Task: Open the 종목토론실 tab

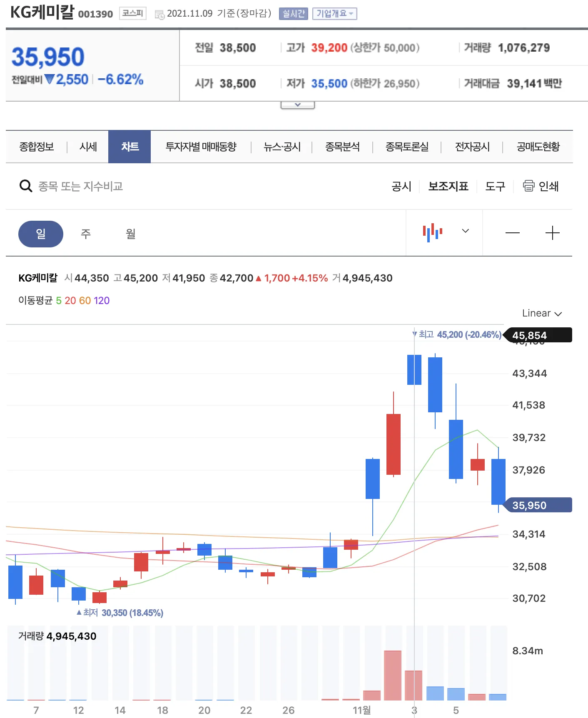Action: [407, 147]
